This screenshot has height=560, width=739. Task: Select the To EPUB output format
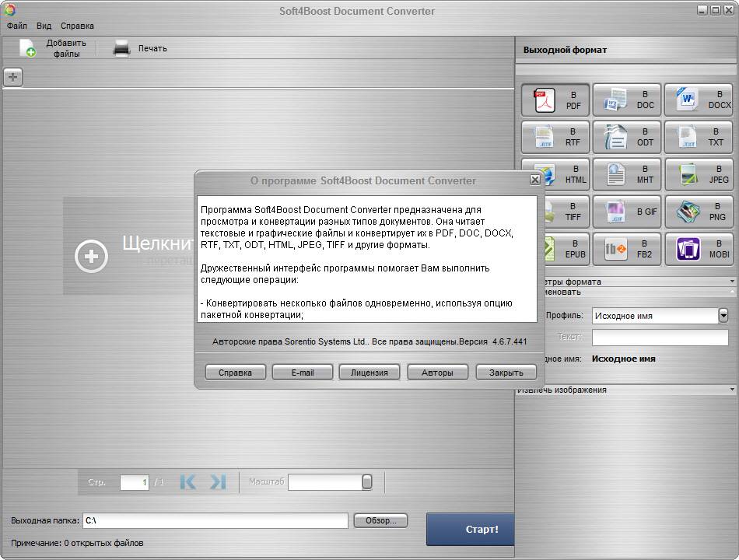[566, 249]
